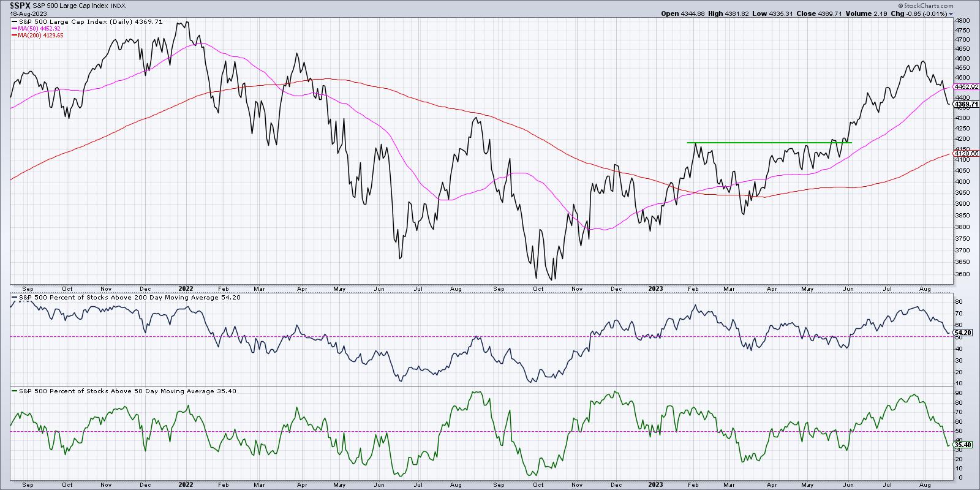980x490 pixels.
Task: Click the 54.20 value tag on indicator
Action: [x=962, y=332]
